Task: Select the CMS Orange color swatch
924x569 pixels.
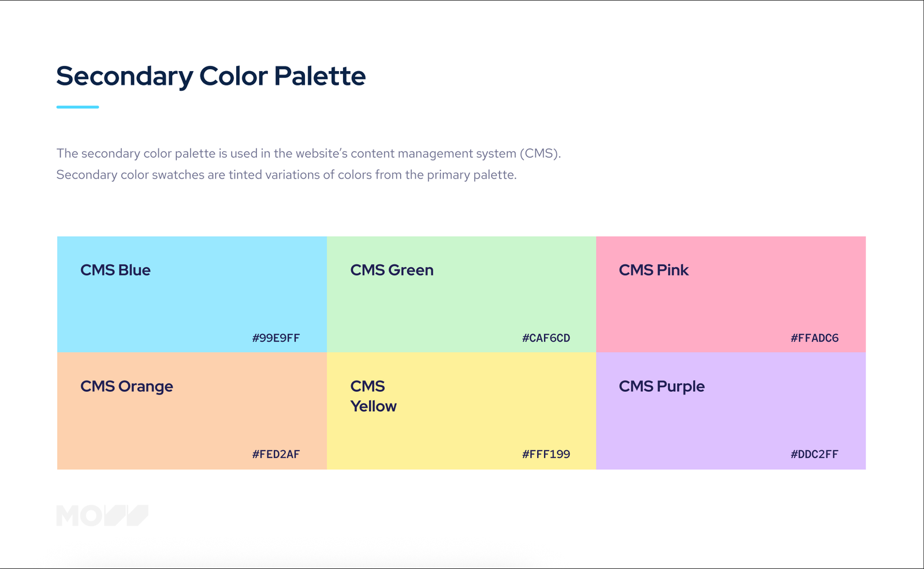Action: pyautogui.click(x=192, y=411)
